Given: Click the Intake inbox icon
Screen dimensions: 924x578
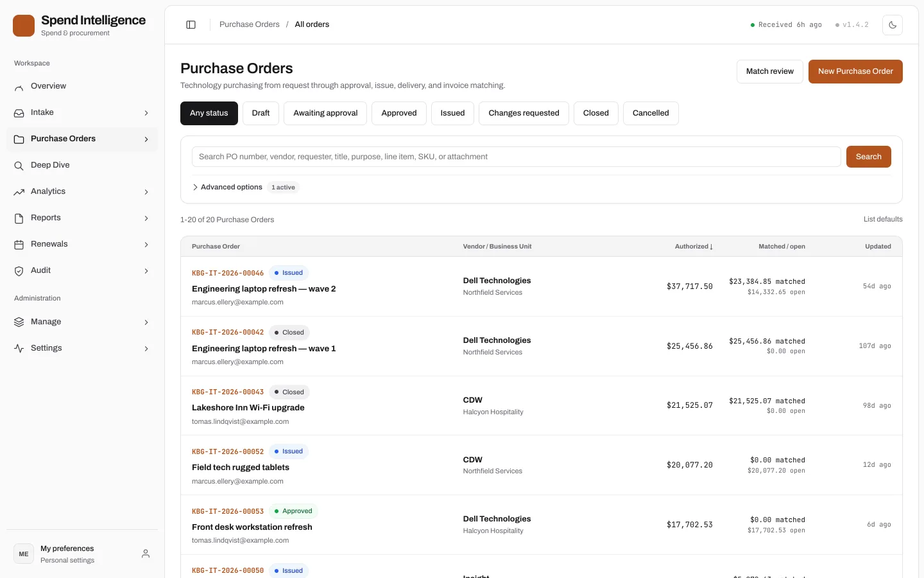Looking at the screenshot, I should [19, 113].
